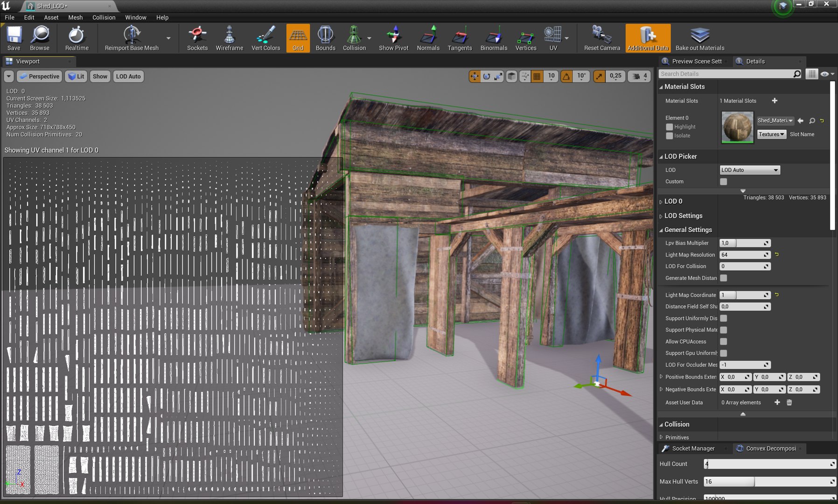Display Binormals on mesh
Viewport: 838px width, 504px height.
(x=494, y=38)
